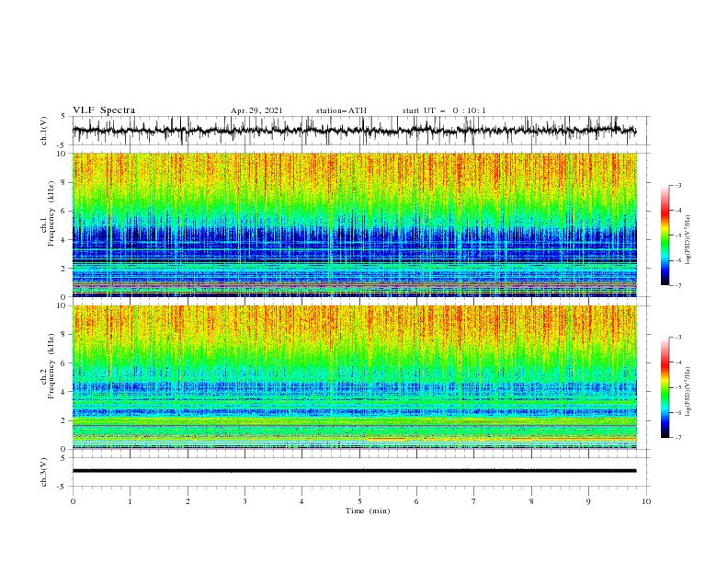
Task: Select the date text "Apr. 29, 2021"
Action: click(x=256, y=110)
